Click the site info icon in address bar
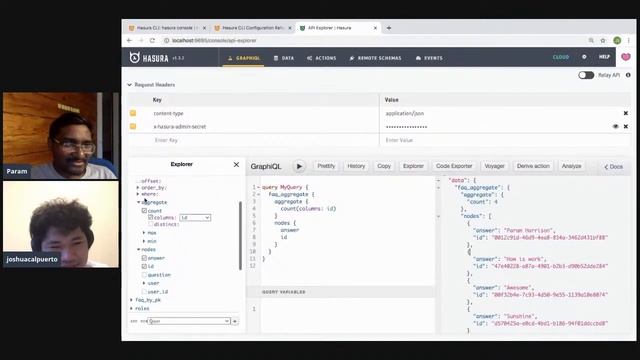This screenshot has height=360, width=640. [x=167, y=40]
